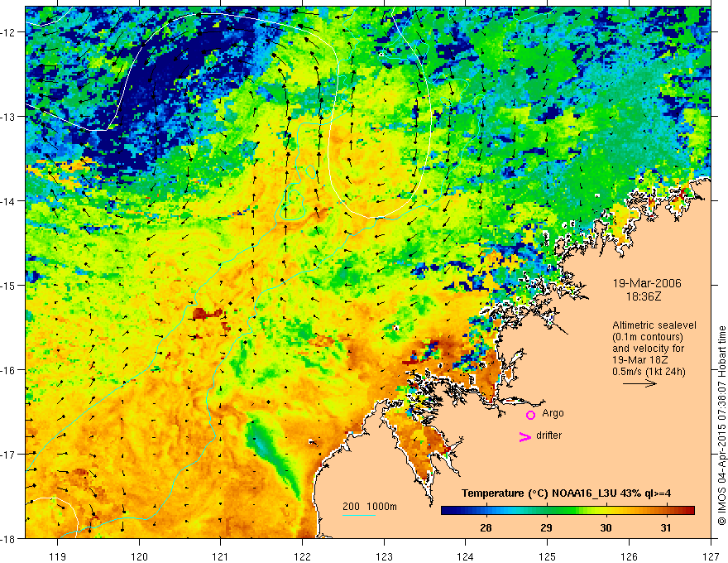
Task: Click the '126' longitude axis label
Action: [629, 556]
